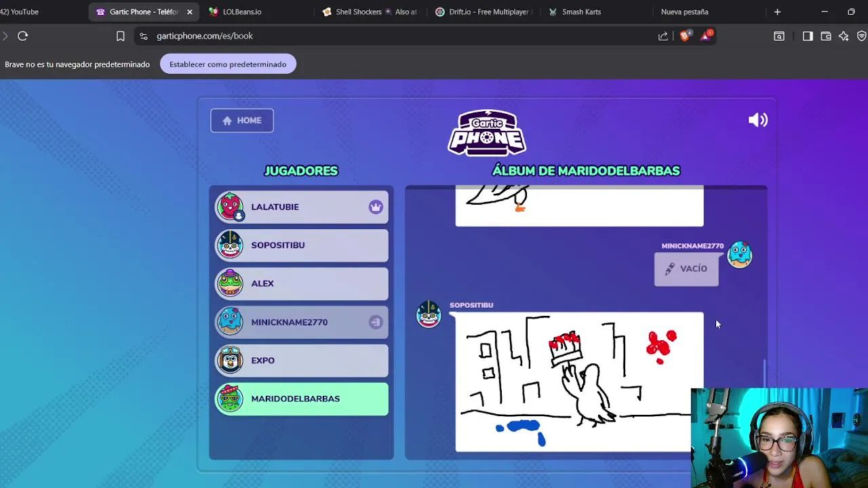Open Brave Rewards triangle icon
The width and height of the screenshot is (868, 488).
pos(706,35)
